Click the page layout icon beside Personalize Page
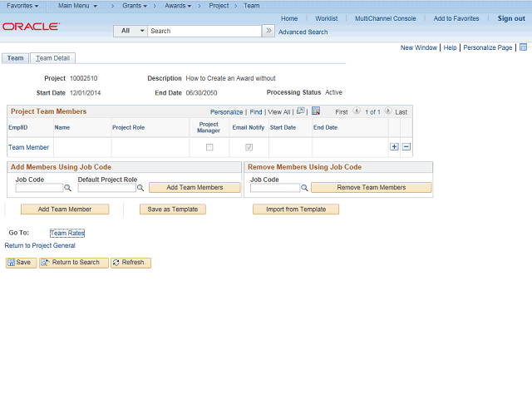 [523, 47]
